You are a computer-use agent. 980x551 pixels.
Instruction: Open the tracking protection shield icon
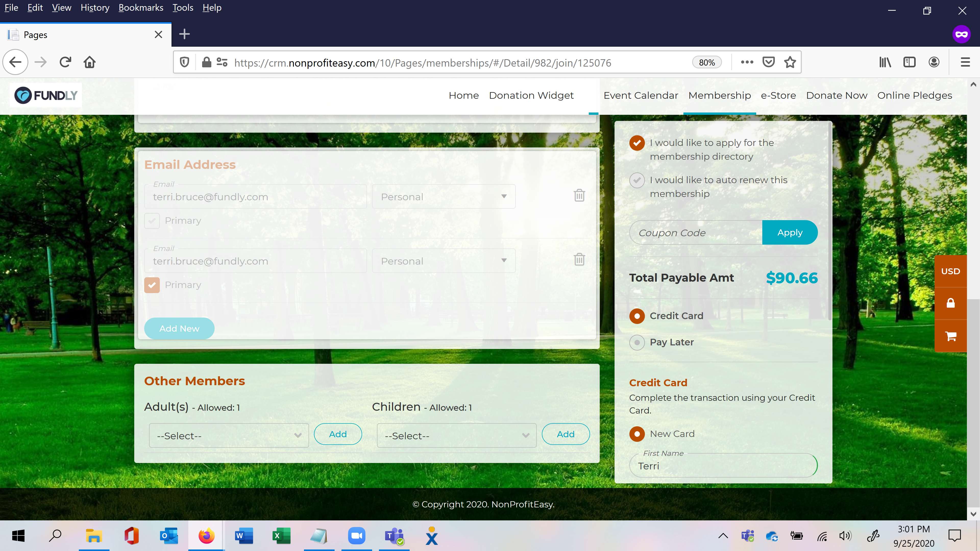pos(185,62)
